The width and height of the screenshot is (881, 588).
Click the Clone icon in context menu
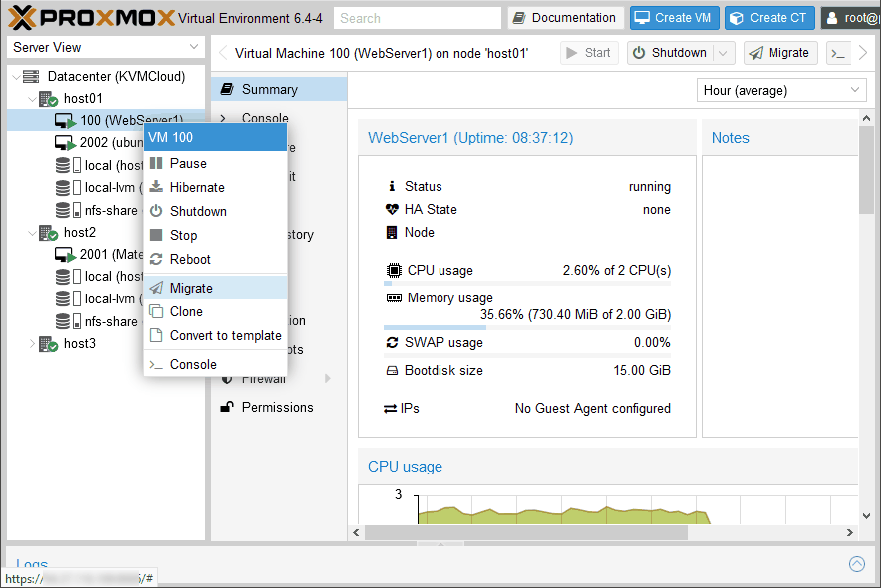pos(156,311)
